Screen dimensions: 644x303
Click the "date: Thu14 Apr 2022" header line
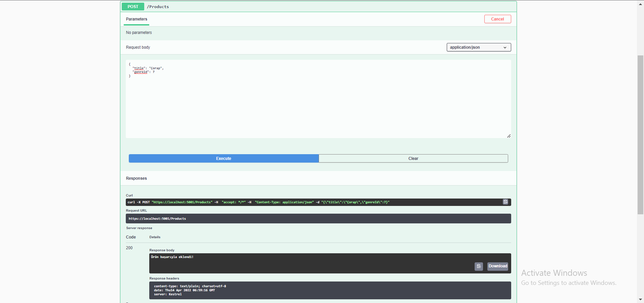point(184,290)
